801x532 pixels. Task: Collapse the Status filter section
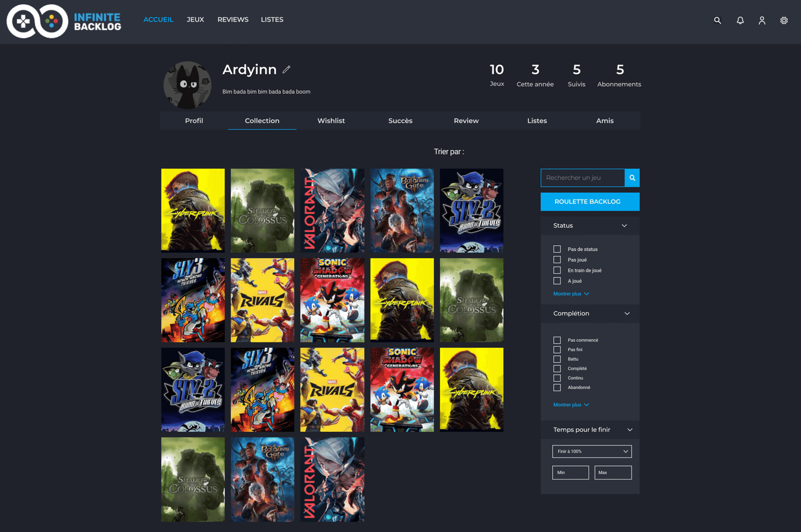click(624, 226)
